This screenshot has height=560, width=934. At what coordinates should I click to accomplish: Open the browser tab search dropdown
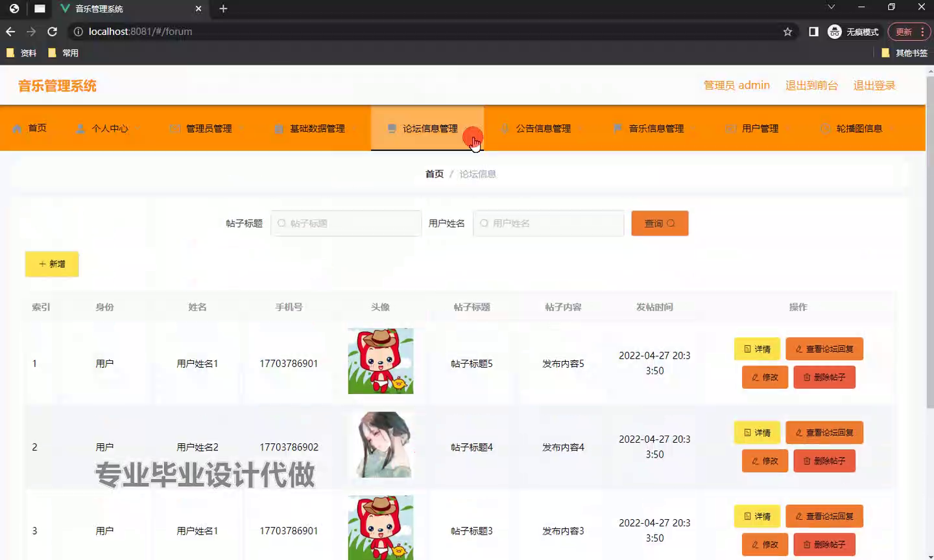tap(831, 7)
